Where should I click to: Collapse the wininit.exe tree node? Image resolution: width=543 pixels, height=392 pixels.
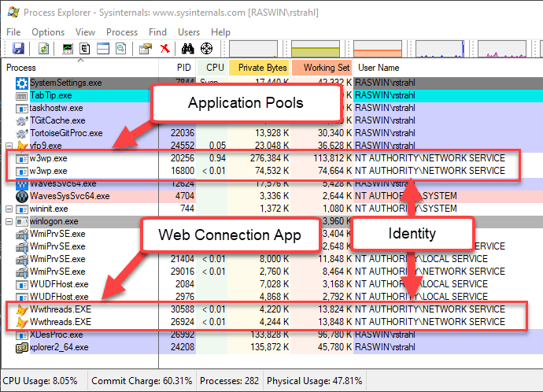click(9, 209)
